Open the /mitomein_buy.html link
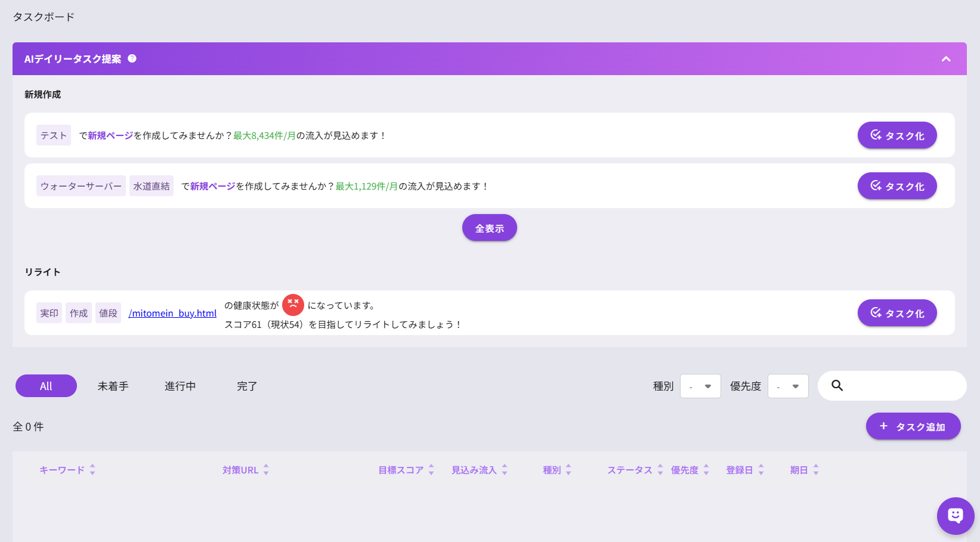This screenshot has height=542, width=980. pos(172,312)
